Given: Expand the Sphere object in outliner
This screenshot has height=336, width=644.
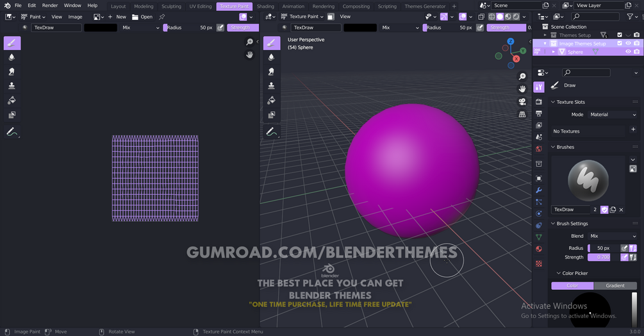Looking at the screenshot, I should [x=554, y=52].
